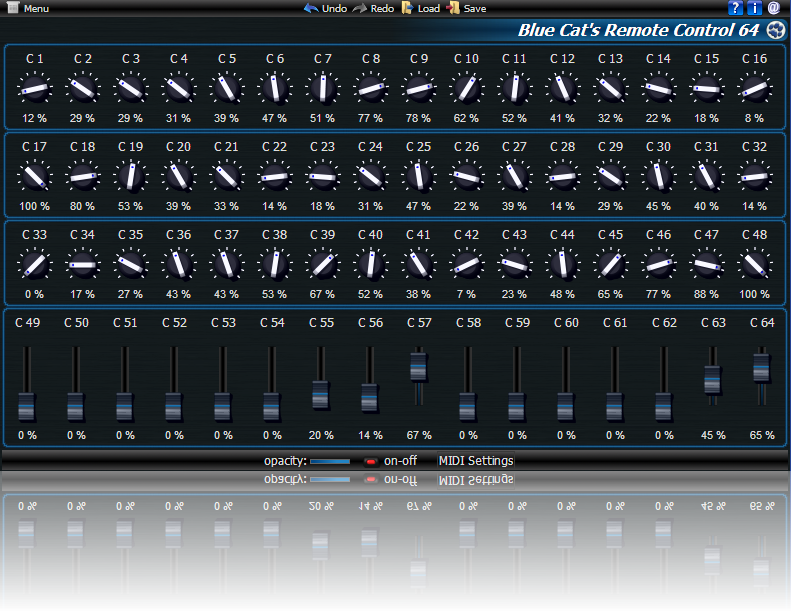The height and width of the screenshot is (612, 791).
Task: Toggle the red on-off LED
Action: click(x=371, y=462)
